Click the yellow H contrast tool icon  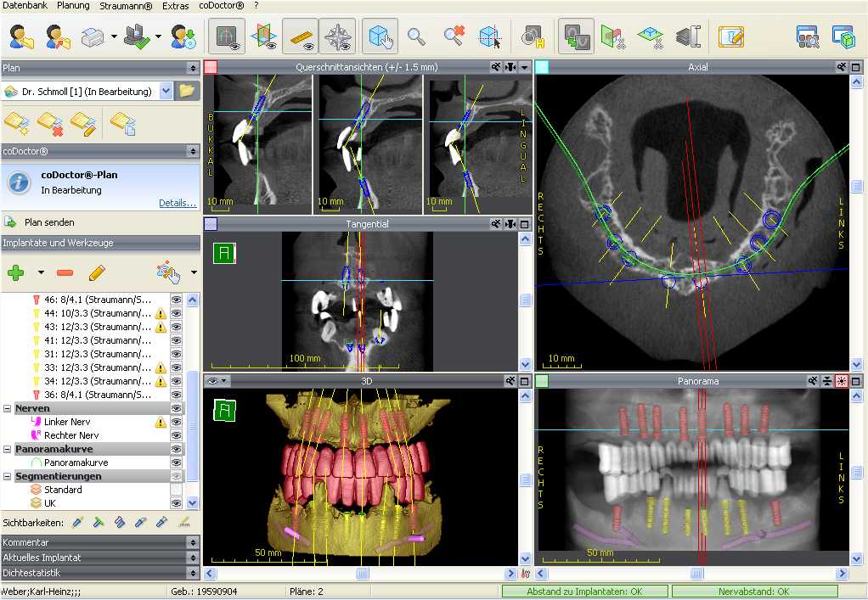[x=533, y=36]
